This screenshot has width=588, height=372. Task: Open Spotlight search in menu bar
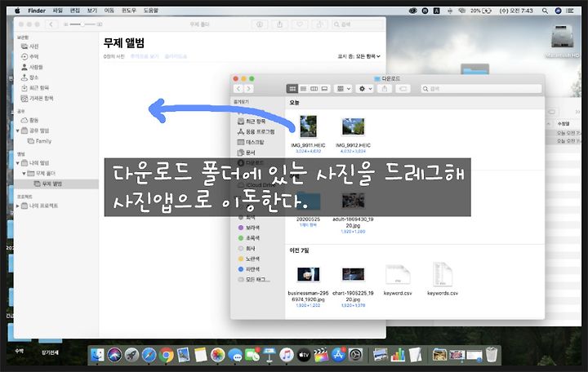(545, 11)
